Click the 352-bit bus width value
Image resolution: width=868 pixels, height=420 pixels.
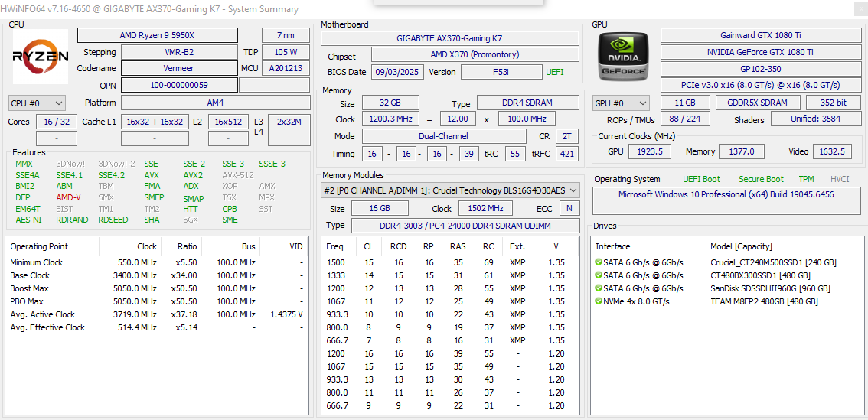pyautogui.click(x=834, y=103)
